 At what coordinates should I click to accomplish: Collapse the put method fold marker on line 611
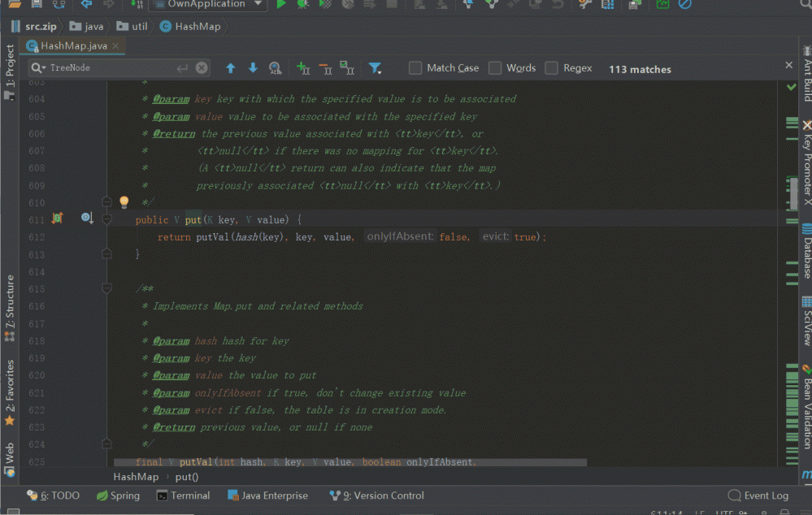tap(106, 219)
